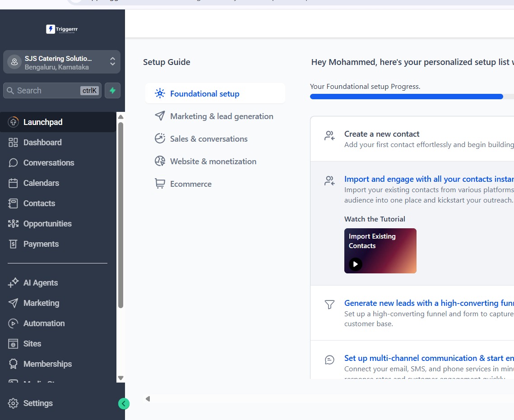
Task: Collapse sidebar with green chevron button
Action: [x=124, y=404]
